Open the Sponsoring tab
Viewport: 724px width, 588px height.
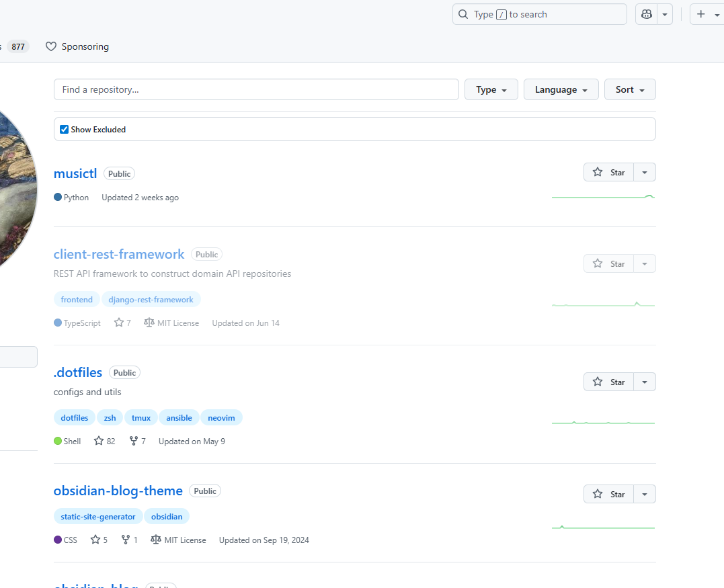tap(77, 46)
